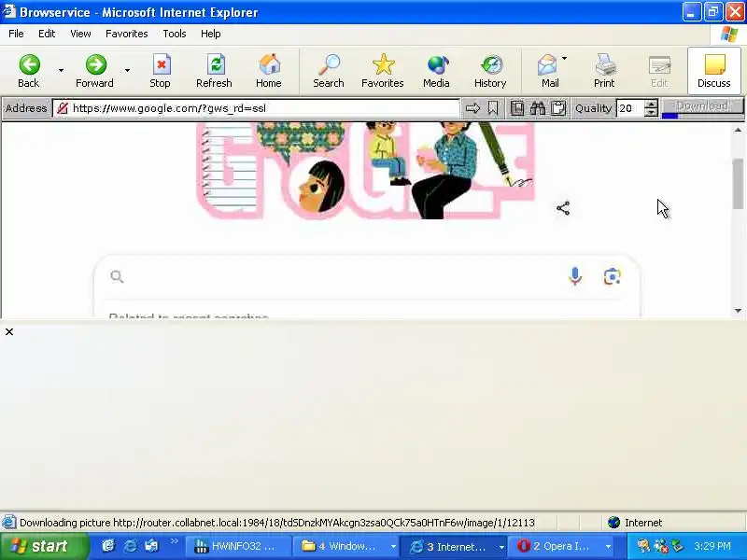The height and width of the screenshot is (560, 747).
Task: Click the Download button
Action: pos(703,105)
